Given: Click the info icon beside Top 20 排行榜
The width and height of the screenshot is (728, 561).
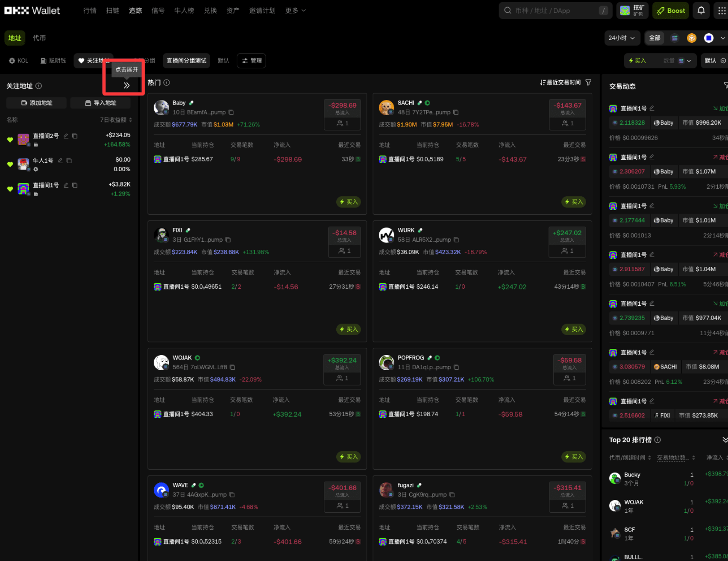Looking at the screenshot, I should [658, 440].
